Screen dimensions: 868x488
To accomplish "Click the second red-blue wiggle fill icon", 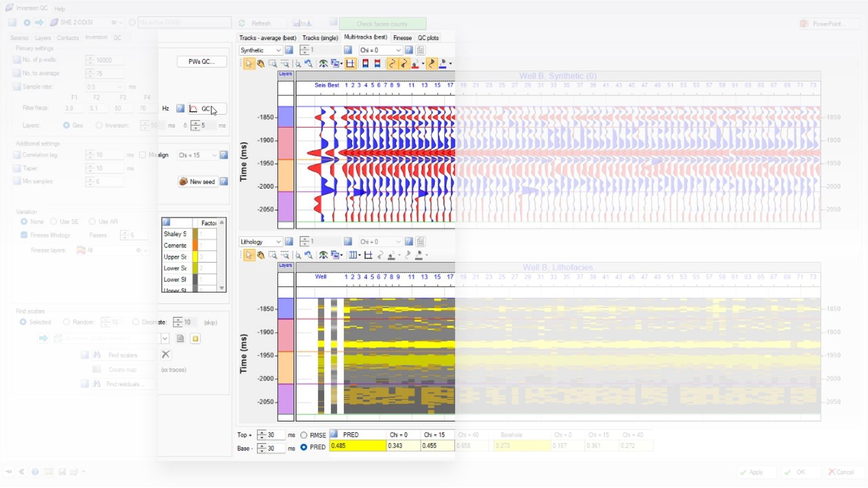I will point(377,63).
